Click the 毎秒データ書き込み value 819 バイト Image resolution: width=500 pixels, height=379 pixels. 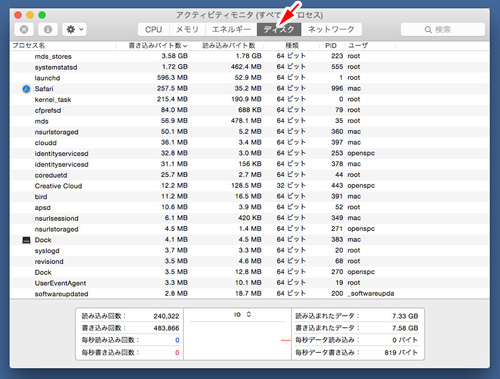401,352
